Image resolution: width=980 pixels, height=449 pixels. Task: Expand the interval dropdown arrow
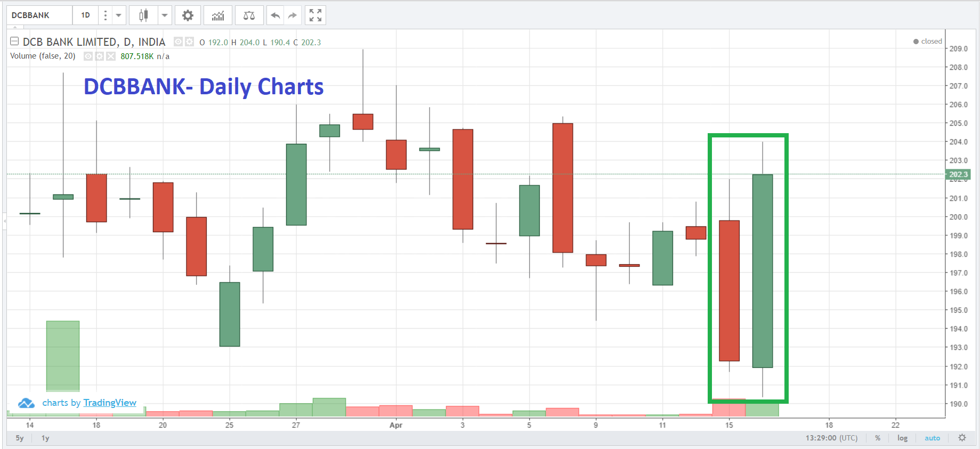pyautogui.click(x=119, y=15)
